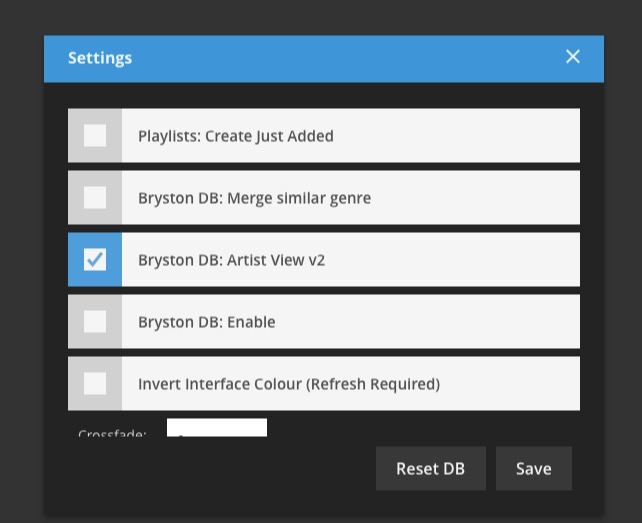Save the settings
The height and width of the screenshot is (523, 642).
[533, 469]
